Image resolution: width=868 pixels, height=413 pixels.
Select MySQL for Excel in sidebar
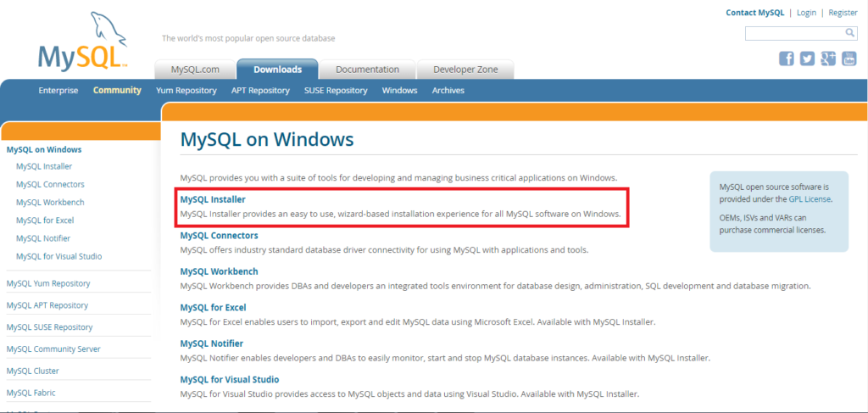coord(45,220)
